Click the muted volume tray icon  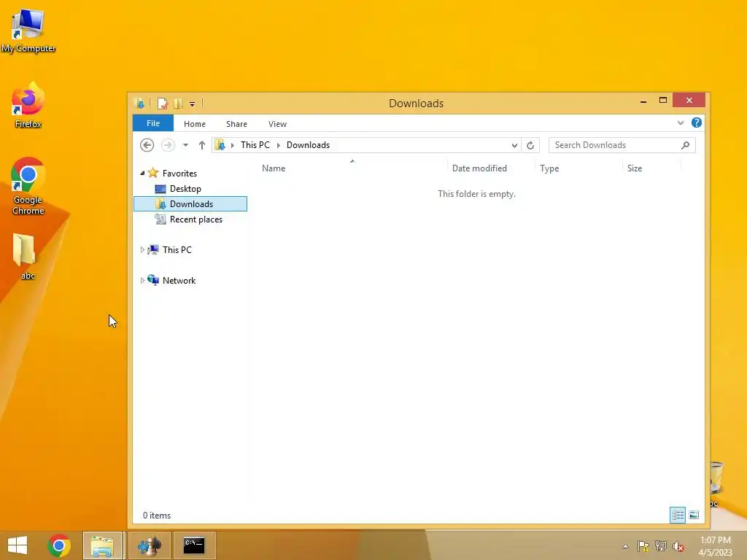click(678, 547)
